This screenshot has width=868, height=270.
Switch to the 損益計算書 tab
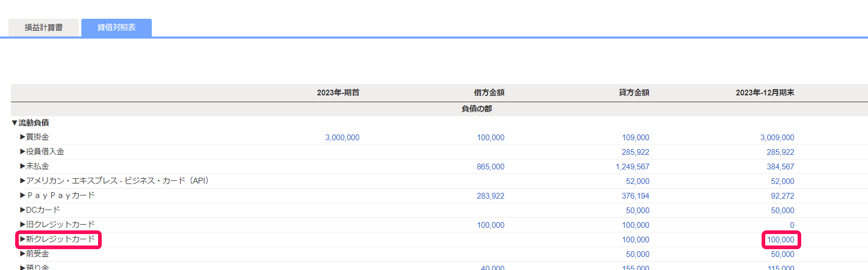[44, 28]
